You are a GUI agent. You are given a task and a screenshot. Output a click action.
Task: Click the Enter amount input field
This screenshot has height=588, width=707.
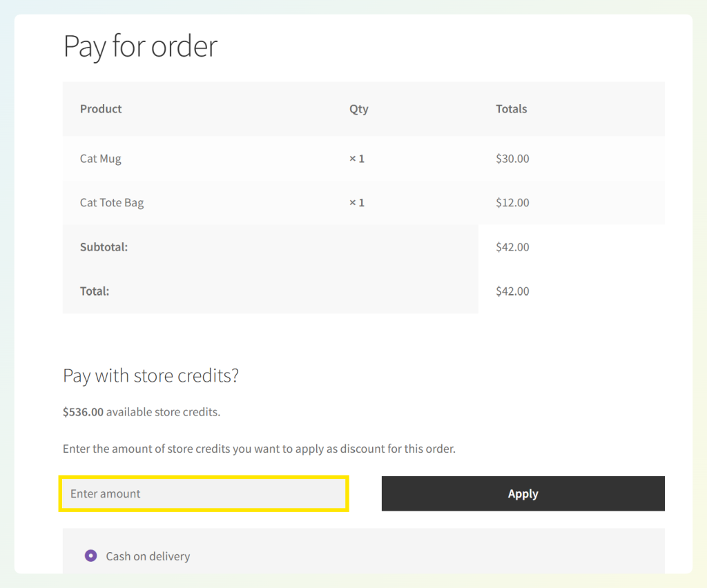pos(204,493)
